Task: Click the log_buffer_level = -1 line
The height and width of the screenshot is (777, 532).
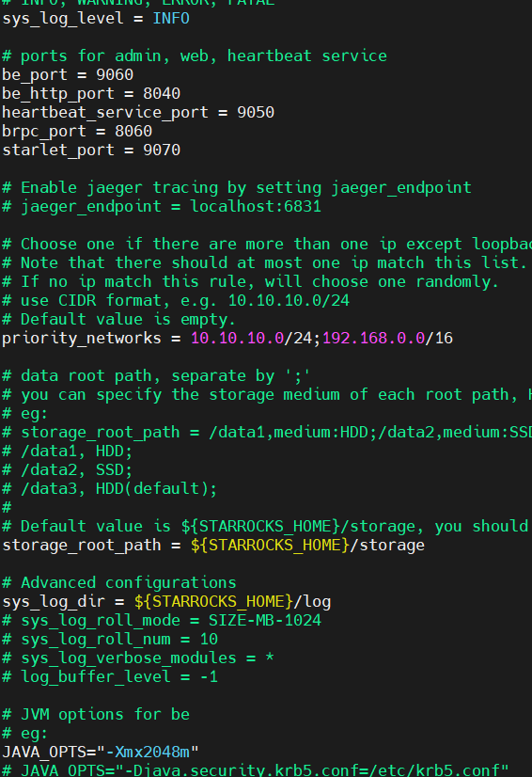Action: 110,677
